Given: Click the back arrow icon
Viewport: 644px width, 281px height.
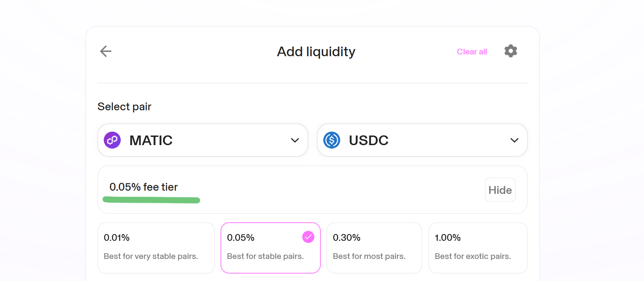Looking at the screenshot, I should 106,51.
